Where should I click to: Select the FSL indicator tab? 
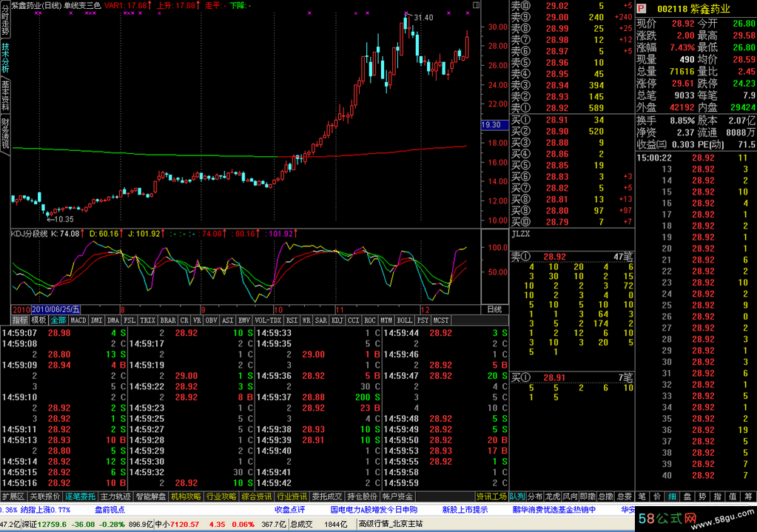129,320
